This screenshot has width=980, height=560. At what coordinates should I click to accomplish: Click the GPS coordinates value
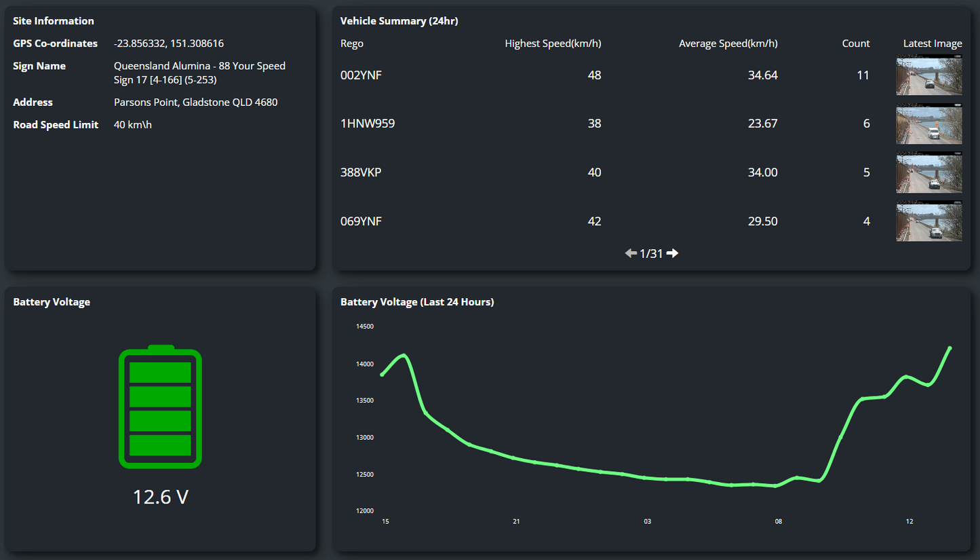[x=169, y=43]
